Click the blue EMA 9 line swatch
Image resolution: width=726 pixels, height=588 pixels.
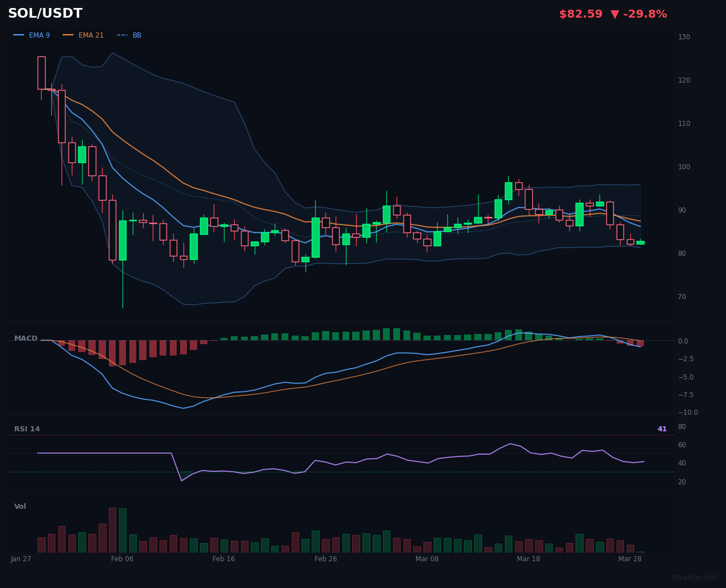(19, 35)
